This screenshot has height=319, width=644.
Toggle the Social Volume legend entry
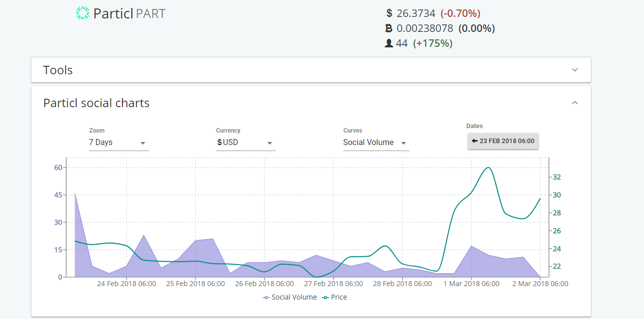coord(290,297)
